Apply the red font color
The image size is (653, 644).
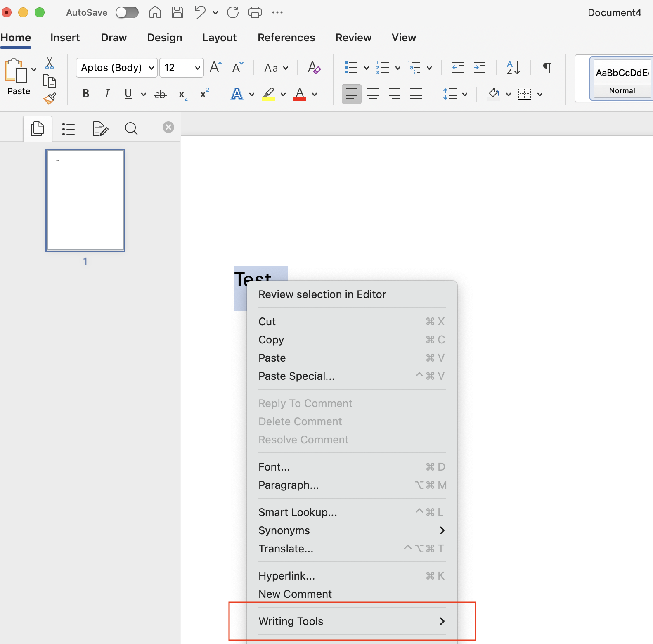300,94
